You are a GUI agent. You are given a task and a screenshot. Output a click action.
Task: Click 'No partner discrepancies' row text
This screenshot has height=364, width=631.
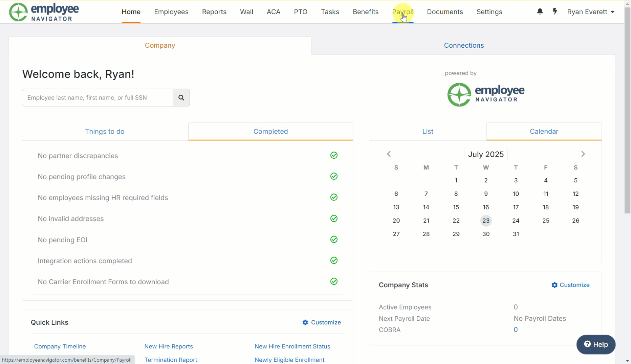tap(78, 156)
